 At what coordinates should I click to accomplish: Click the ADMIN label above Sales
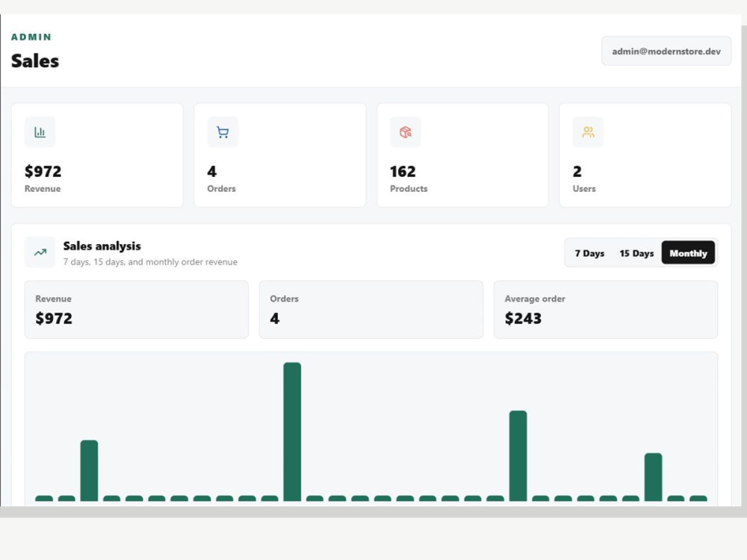31,37
